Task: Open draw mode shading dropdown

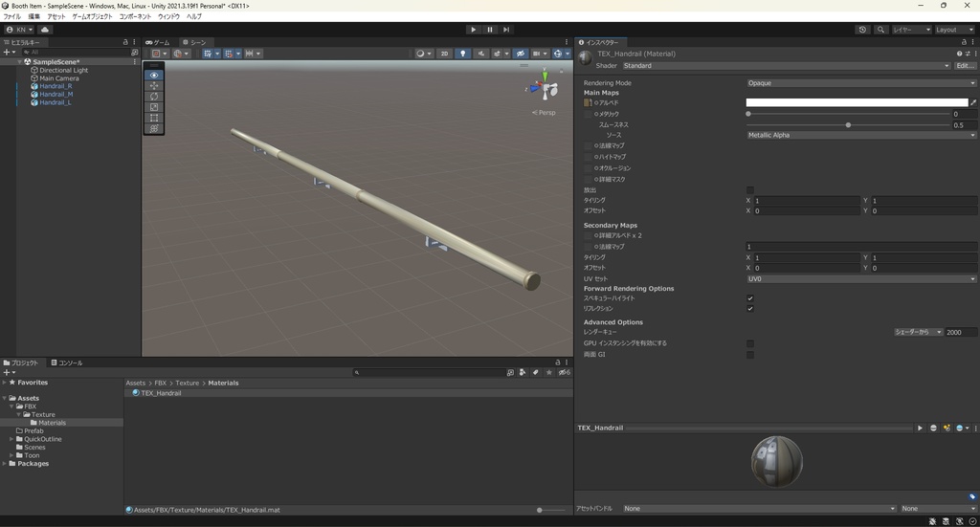Action: click(x=424, y=54)
